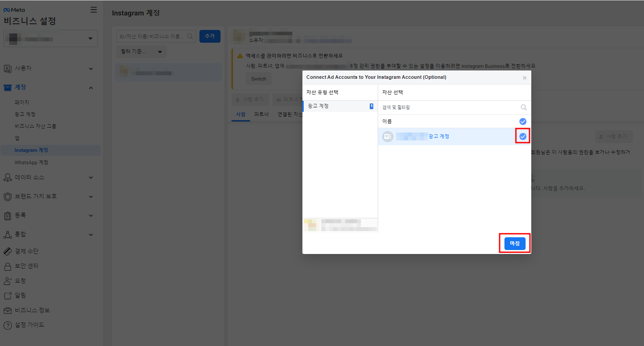Toggle the hamburger menu in sidebar
Screen dimensions: 644x346
coord(94,10)
